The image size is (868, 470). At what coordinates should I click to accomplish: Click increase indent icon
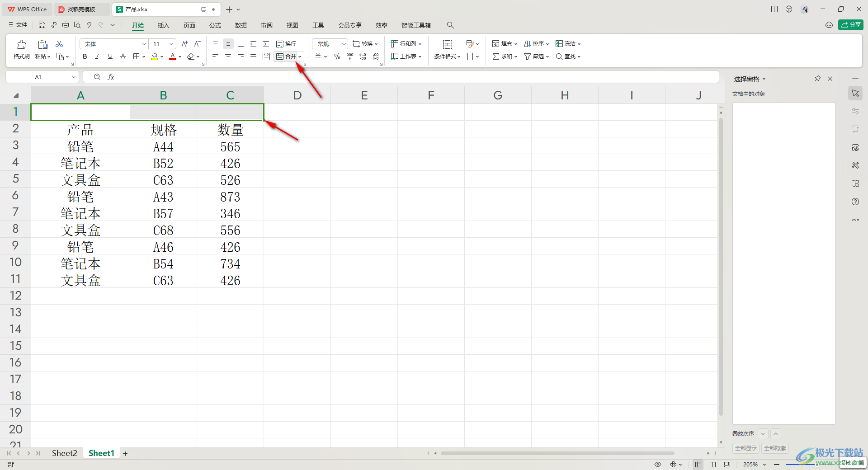pyautogui.click(x=266, y=44)
